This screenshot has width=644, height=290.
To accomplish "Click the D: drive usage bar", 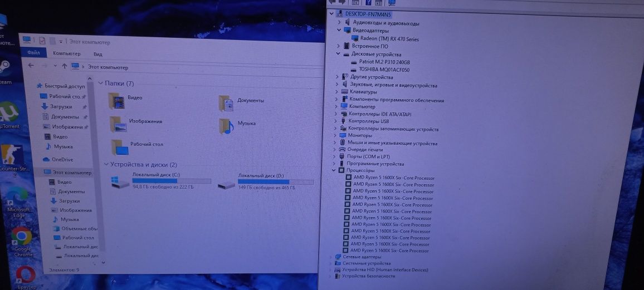I will (x=276, y=181).
